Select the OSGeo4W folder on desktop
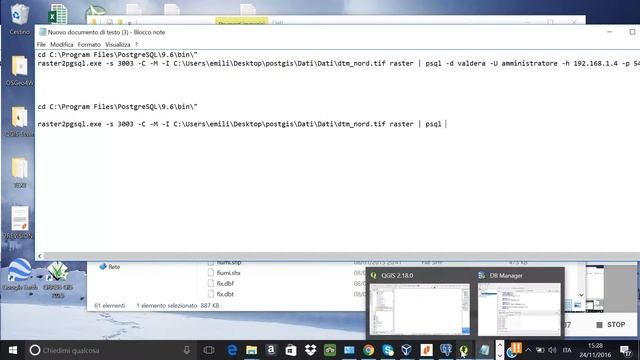 click(x=19, y=71)
